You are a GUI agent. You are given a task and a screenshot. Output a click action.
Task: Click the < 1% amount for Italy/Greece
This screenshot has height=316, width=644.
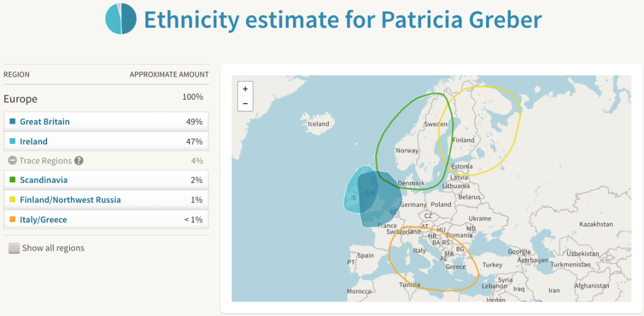tap(194, 219)
